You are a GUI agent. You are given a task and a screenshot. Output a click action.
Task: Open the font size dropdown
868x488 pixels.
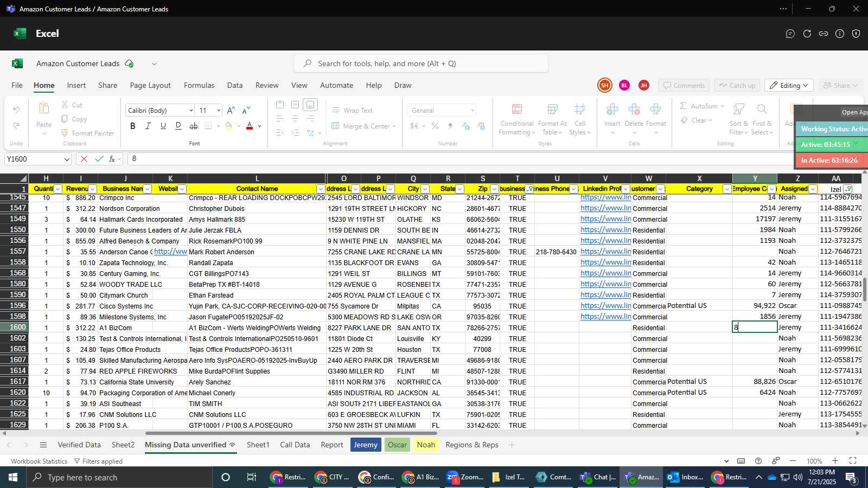(219, 110)
